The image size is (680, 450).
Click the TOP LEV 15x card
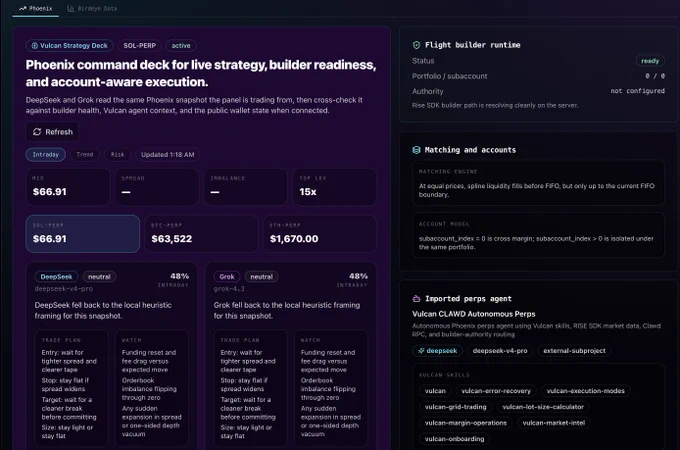pyautogui.click(x=334, y=187)
